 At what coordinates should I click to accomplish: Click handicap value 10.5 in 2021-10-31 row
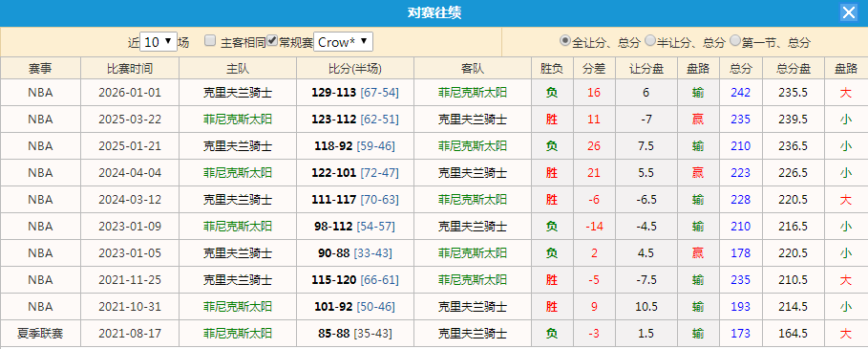(x=646, y=306)
